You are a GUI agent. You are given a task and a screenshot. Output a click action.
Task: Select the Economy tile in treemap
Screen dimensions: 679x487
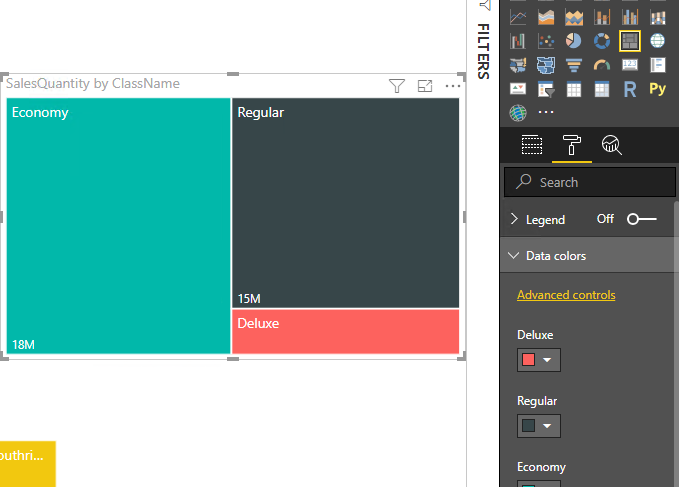tap(118, 226)
